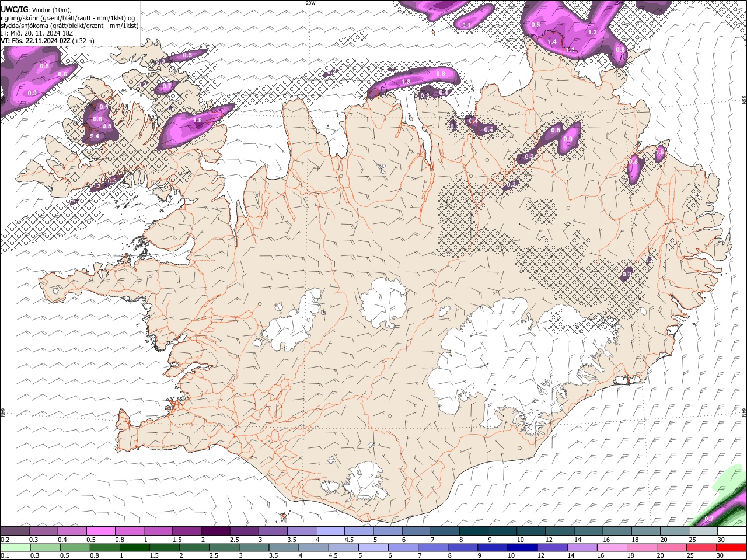The image size is (747, 560).
Task: Pick the 0.5 green swatch in the rain scale
Action: tap(75, 547)
